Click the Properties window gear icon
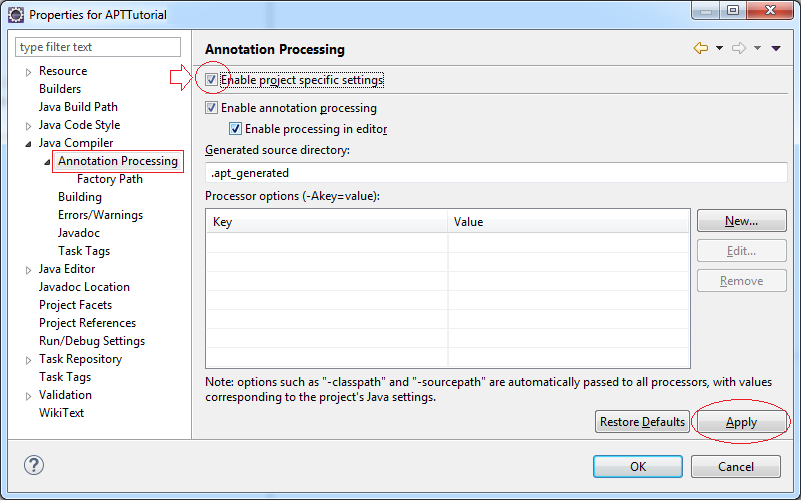 point(16,15)
